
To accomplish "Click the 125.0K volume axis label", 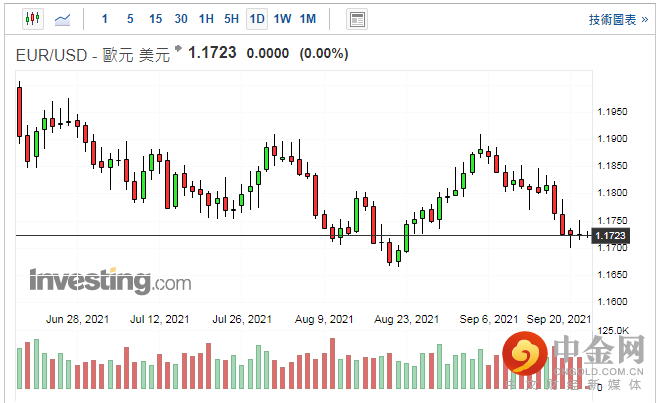I will [613, 331].
